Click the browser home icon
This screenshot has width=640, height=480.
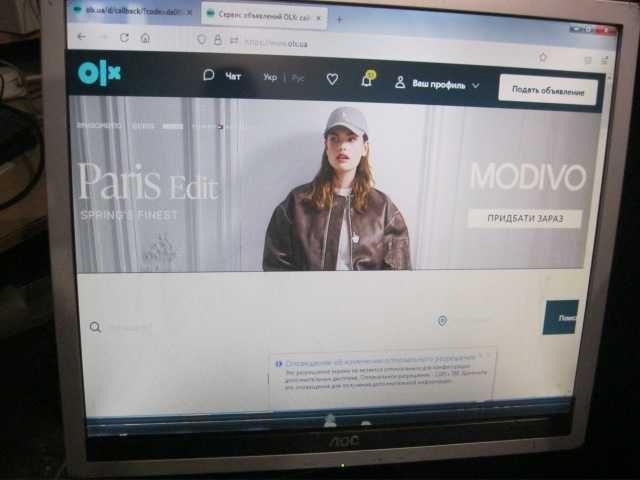click(x=145, y=38)
